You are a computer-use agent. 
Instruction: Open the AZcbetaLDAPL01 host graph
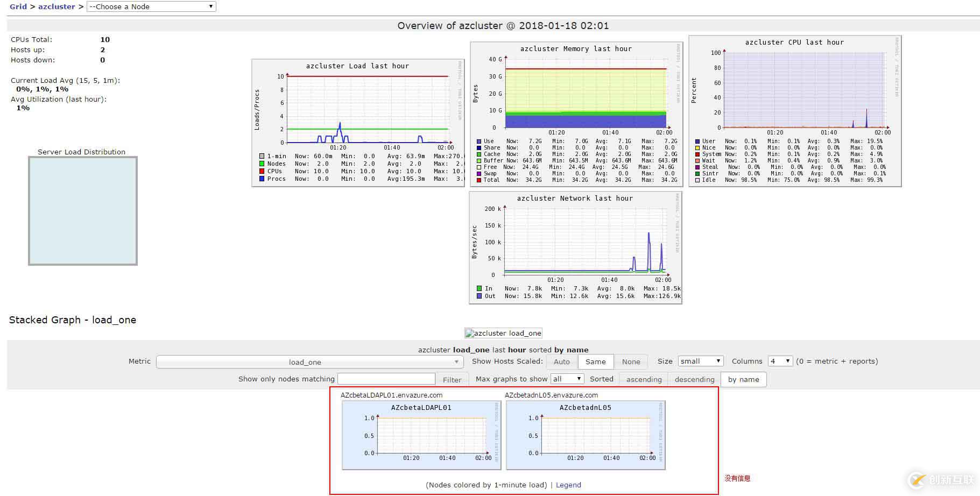coord(421,435)
